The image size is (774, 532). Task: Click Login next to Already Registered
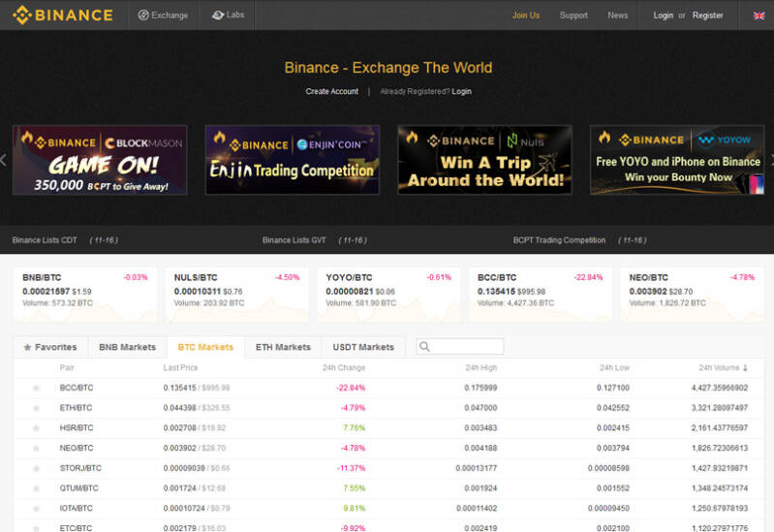pyautogui.click(x=461, y=91)
